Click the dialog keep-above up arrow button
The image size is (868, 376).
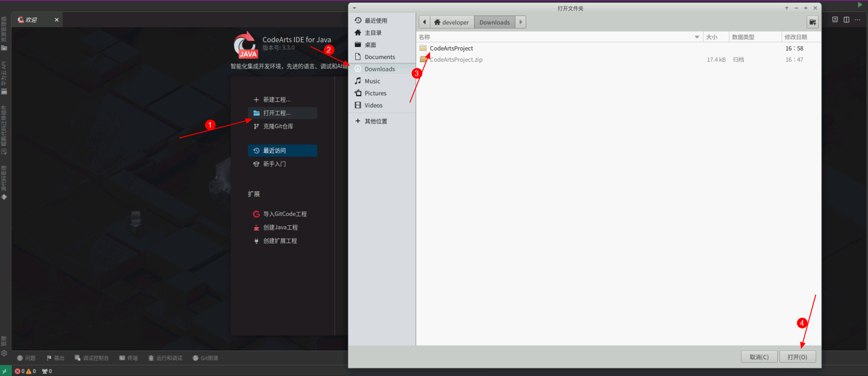[787, 8]
